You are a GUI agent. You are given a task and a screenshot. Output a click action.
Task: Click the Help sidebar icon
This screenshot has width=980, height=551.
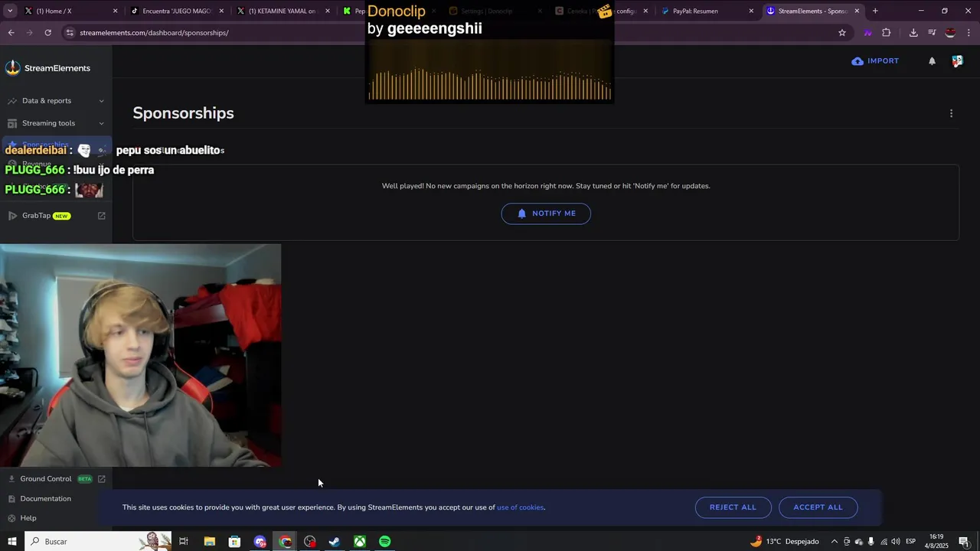point(11,518)
